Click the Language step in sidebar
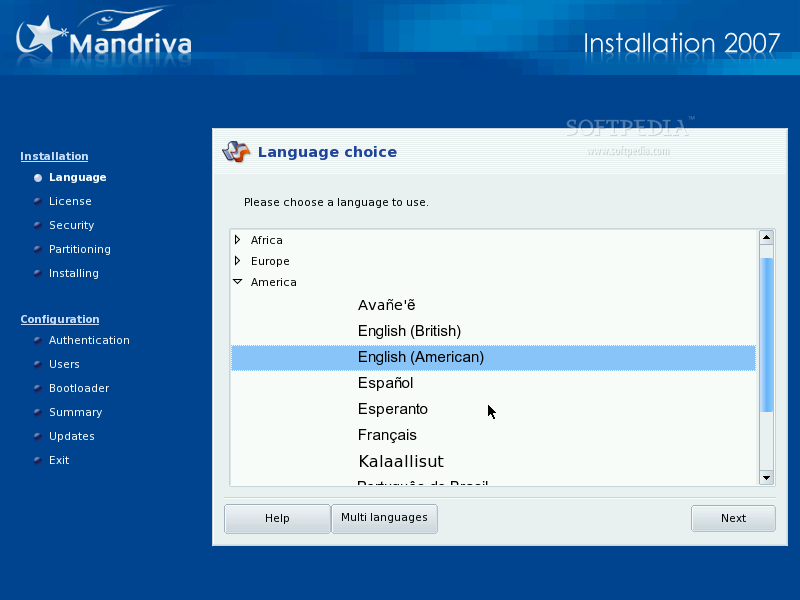Screen dimensions: 800x600 [x=78, y=177]
